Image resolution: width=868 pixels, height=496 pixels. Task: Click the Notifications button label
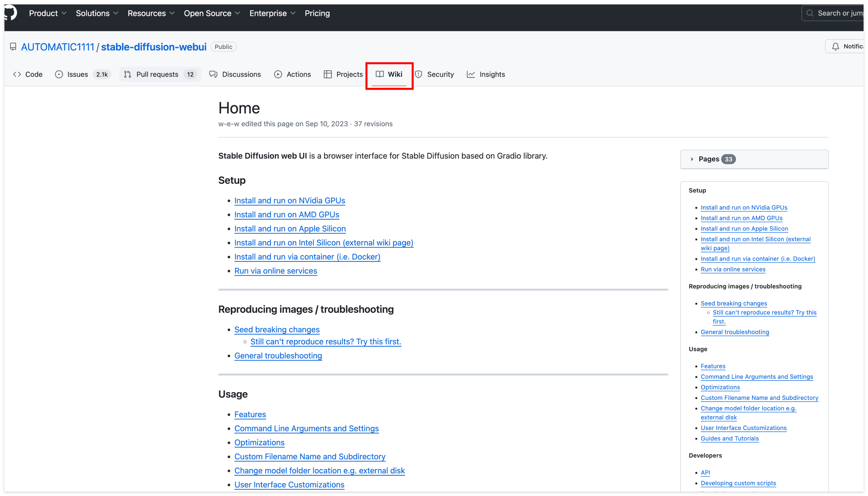point(853,47)
